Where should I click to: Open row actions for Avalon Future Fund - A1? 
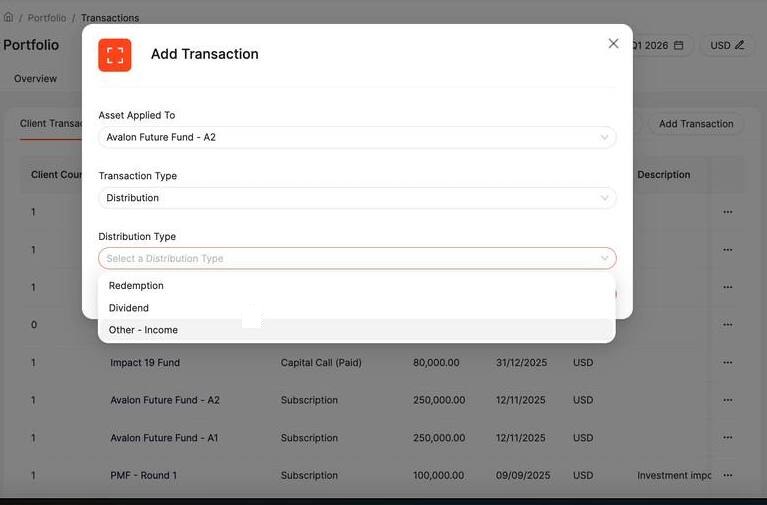727,437
